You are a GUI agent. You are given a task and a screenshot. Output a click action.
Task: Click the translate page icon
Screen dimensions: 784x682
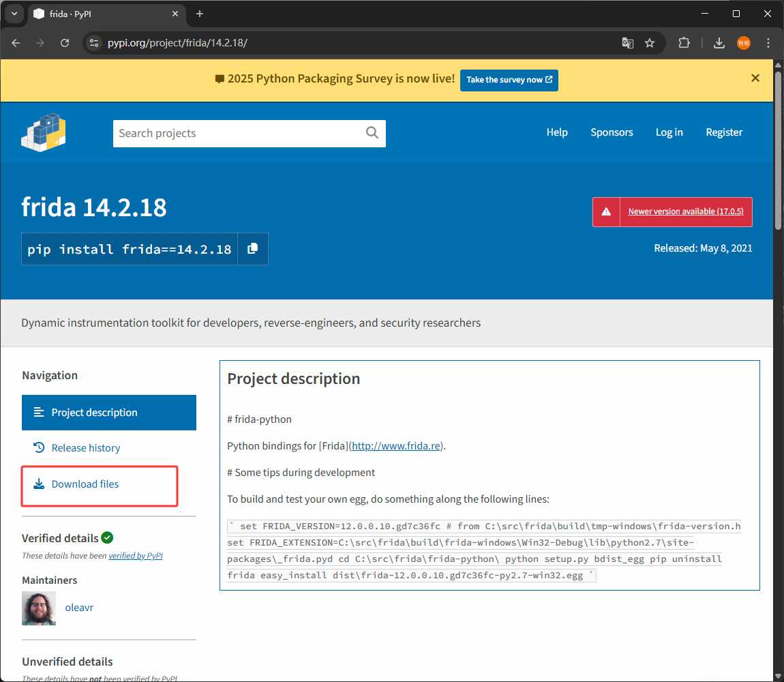coord(627,43)
